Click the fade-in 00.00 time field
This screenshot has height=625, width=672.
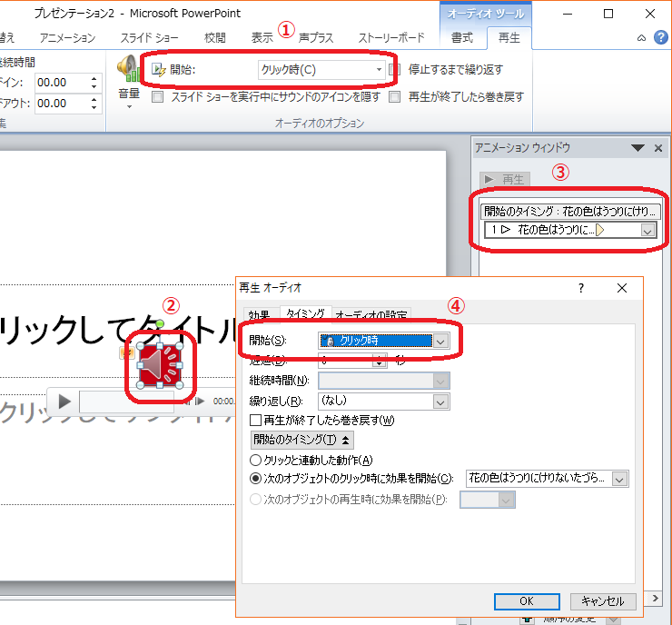[x=62, y=83]
